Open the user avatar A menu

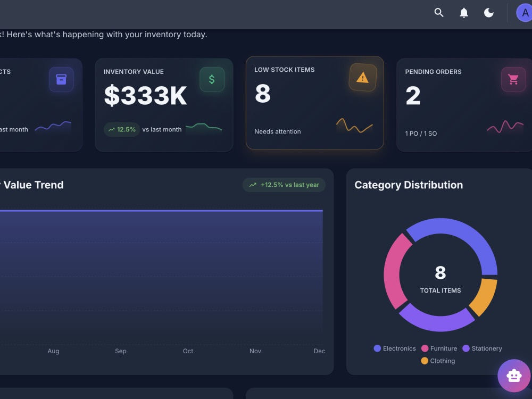[524, 13]
